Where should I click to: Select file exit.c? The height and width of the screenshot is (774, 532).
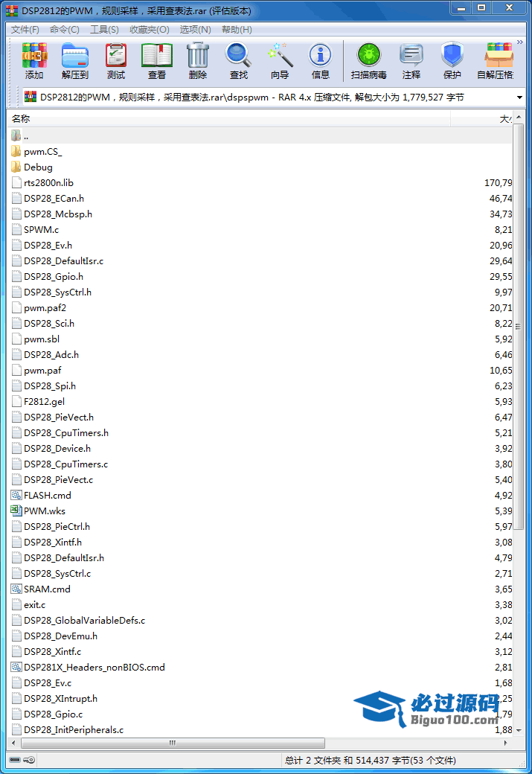tap(34, 604)
